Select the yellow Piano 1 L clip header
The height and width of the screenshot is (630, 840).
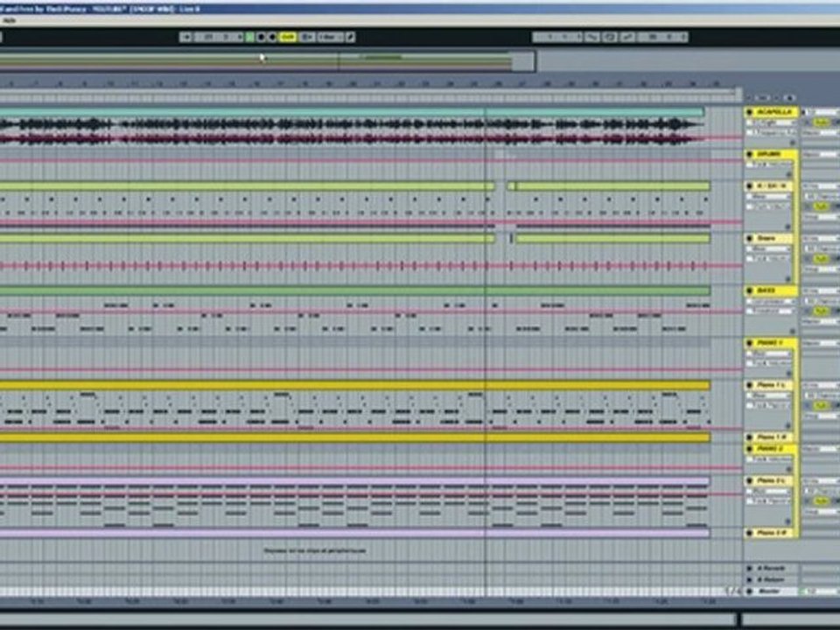(355, 385)
